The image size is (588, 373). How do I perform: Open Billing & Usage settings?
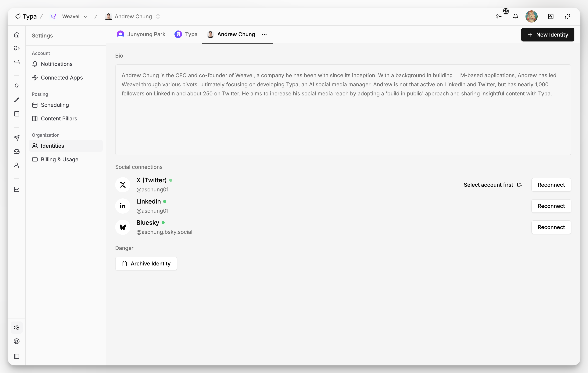click(66, 159)
